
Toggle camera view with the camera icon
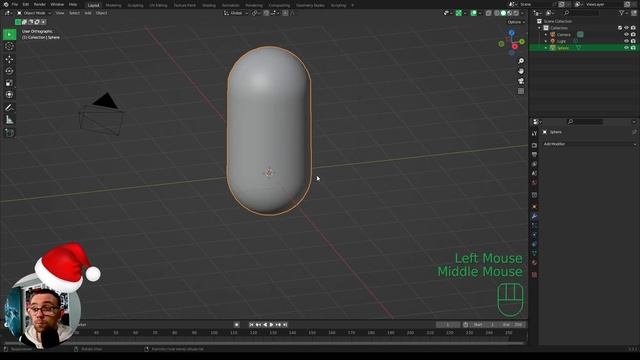click(x=521, y=81)
